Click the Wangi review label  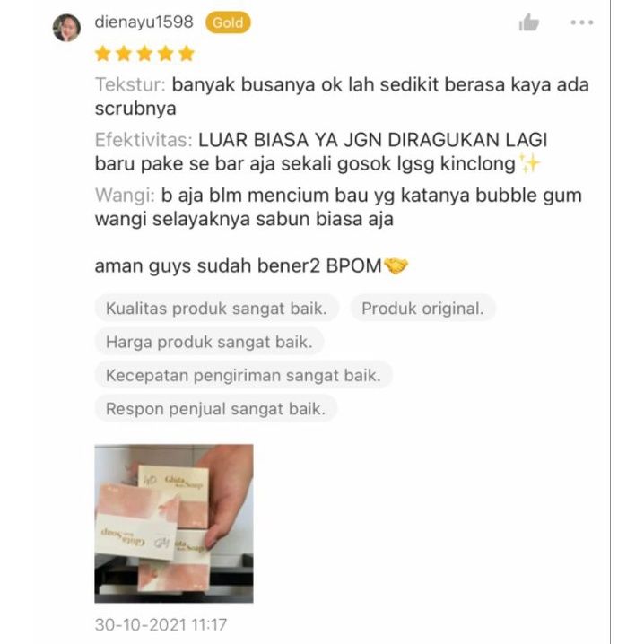coord(126,196)
